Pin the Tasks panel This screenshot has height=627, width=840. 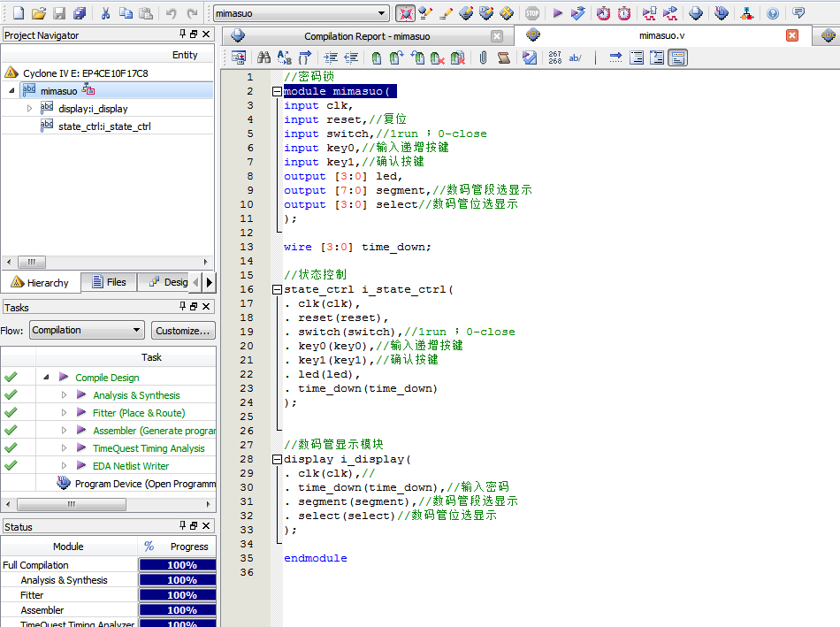coord(183,306)
